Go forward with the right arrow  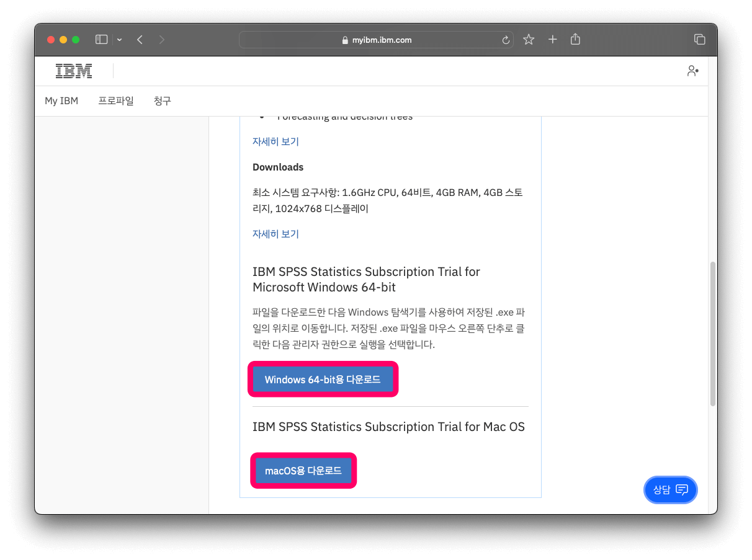[x=162, y=40]
